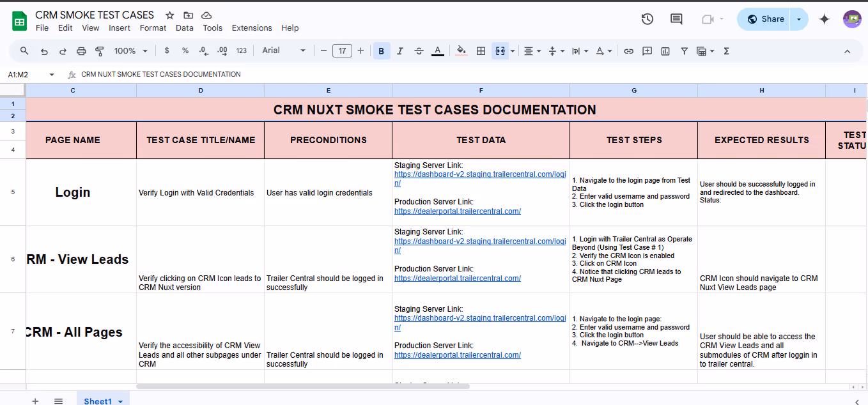This screenshot has width=868, height=405.
Task: Open Sheet1 tab options arrow
Action: (x=120, y=401)
